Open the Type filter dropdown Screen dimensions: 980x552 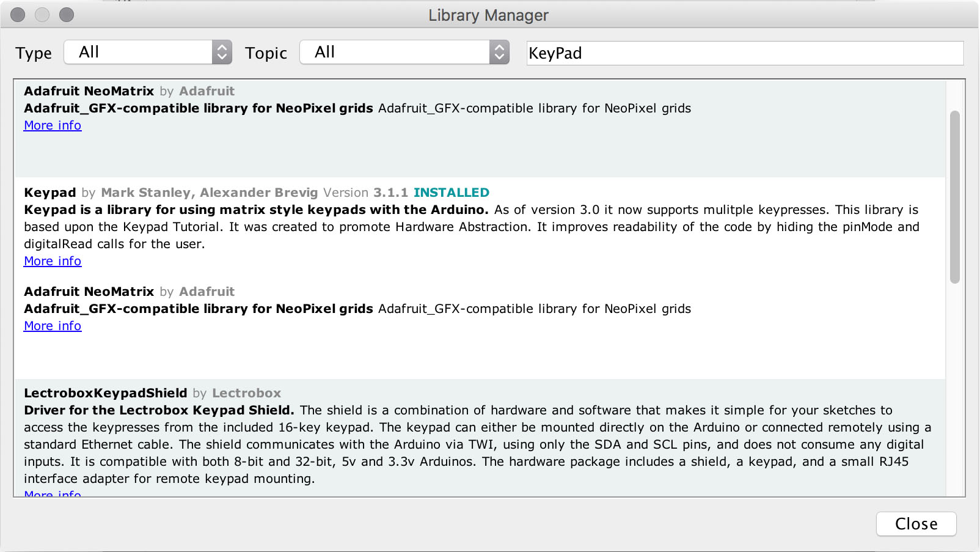[x=148, y=52]
